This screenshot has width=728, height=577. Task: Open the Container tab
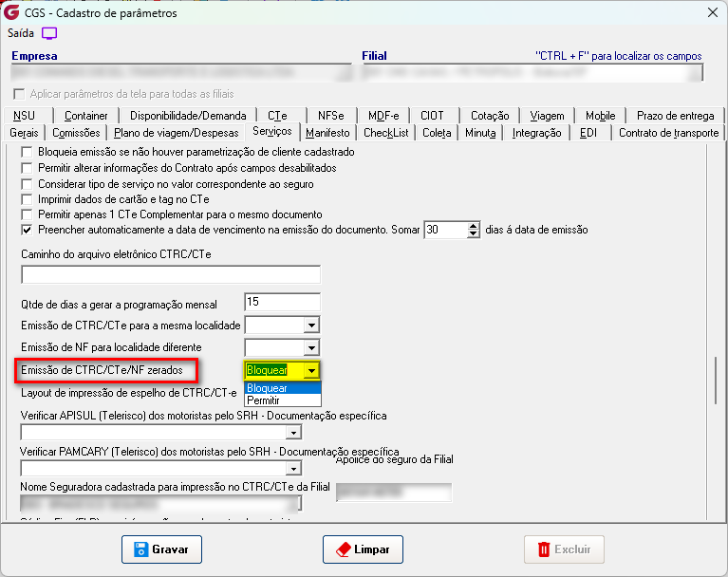coord(85,116)
